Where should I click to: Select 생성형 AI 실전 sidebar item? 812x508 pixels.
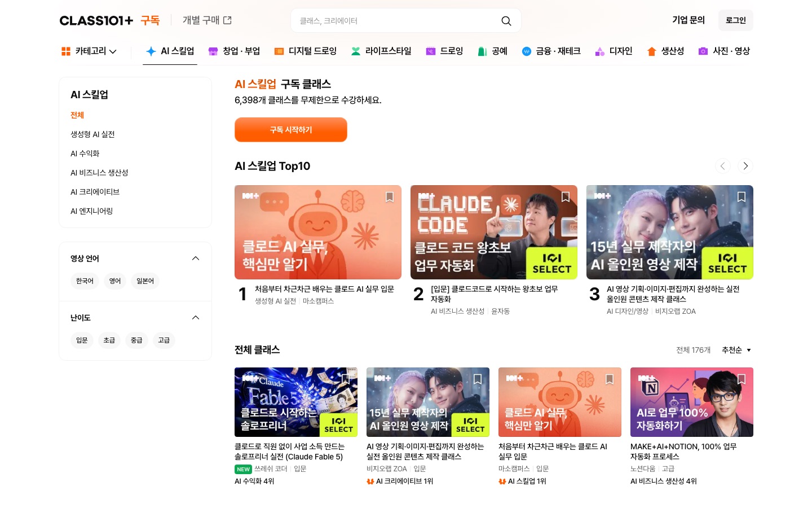[x=92, y=134]
